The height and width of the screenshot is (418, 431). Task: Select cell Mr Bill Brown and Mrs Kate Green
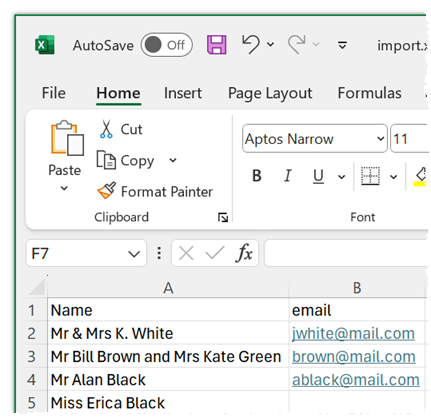point(168,357)
